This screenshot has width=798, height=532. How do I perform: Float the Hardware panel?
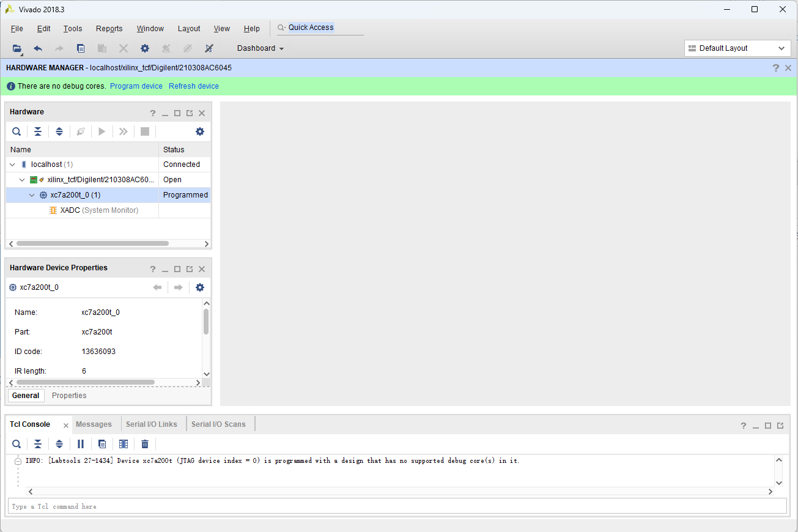click(x=190, y=113)
